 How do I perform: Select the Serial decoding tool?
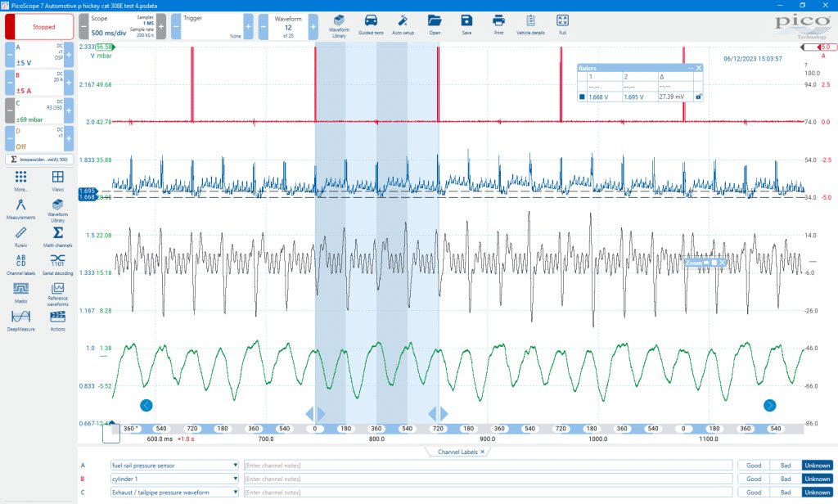58,264
